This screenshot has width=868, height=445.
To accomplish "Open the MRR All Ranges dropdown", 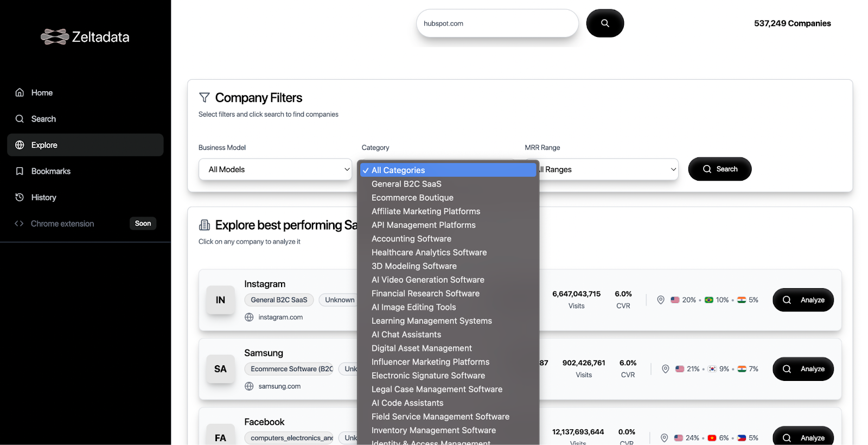I will 609,169.
